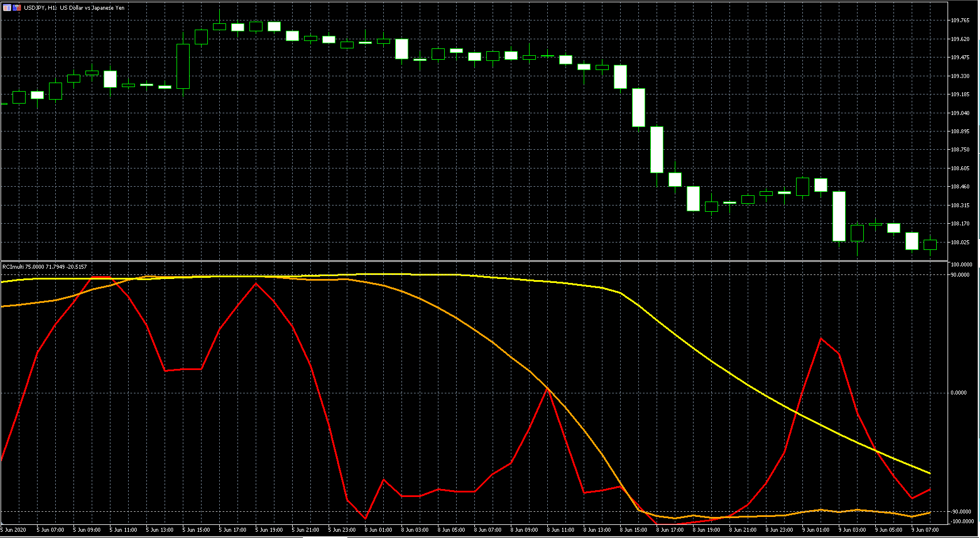
Task: Click the 108.170 price level label
Action: click(960, 224)
